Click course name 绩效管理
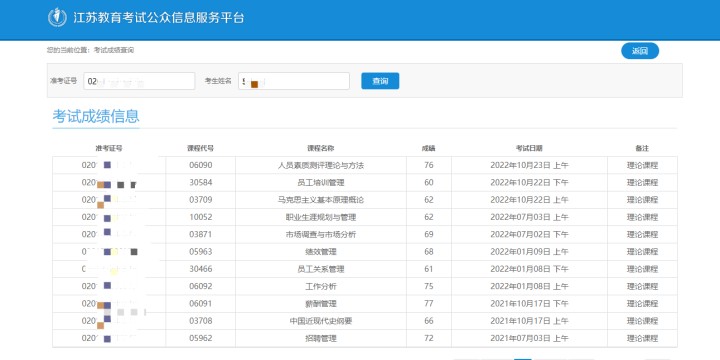720x360 pixels. (x=321, y=252)
